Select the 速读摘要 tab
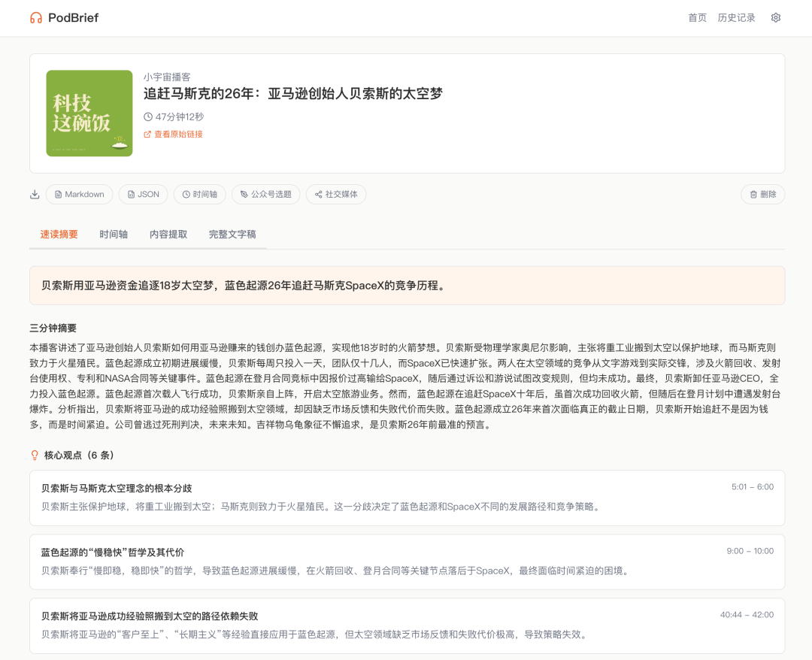812x660 pixels. tap(59, 235)
